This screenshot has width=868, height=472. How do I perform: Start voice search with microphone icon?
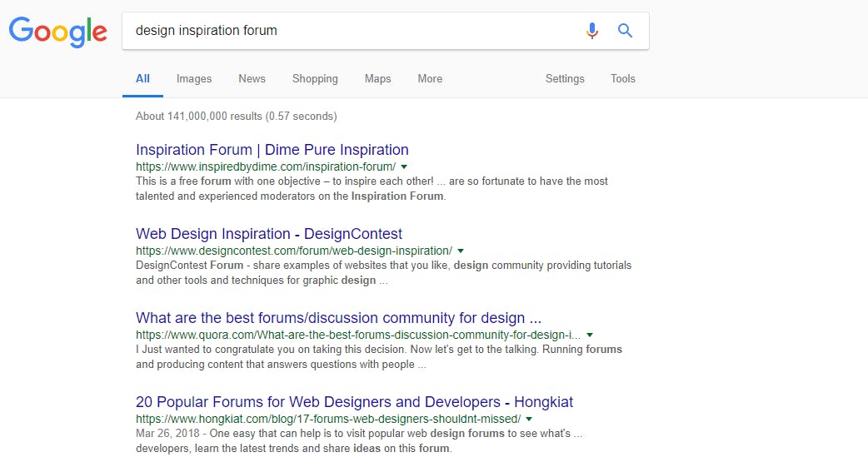tap(591, 31)
